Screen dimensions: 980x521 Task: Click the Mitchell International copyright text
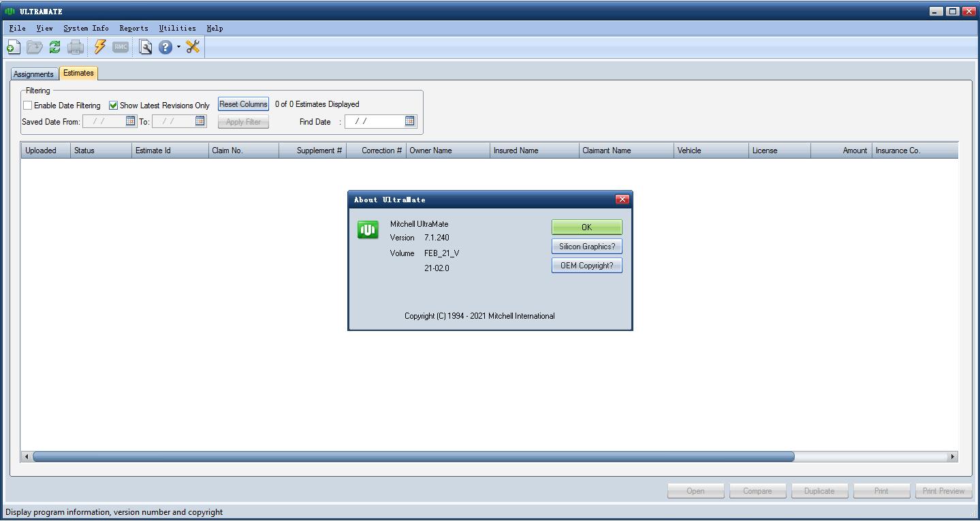point(479,316)
